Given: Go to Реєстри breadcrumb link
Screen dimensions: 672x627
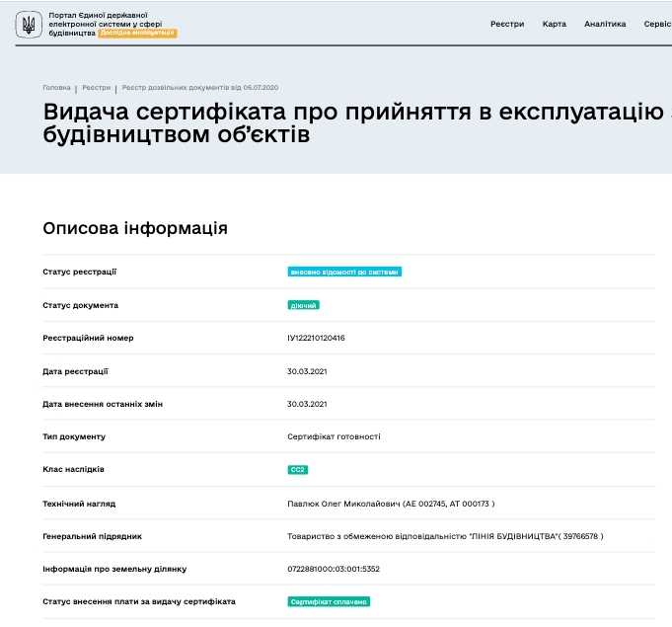Looking at the screenshot, I should click(97, 88).
